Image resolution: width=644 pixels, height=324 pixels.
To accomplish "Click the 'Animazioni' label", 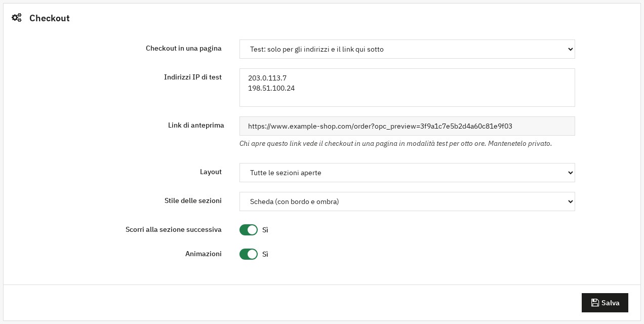I will 204,254.
